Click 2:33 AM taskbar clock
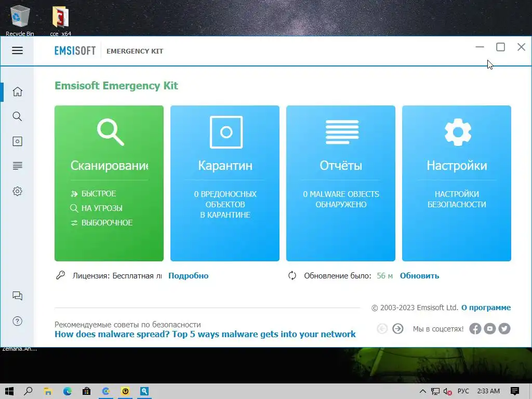532x399 pixels. coord(488,391)
